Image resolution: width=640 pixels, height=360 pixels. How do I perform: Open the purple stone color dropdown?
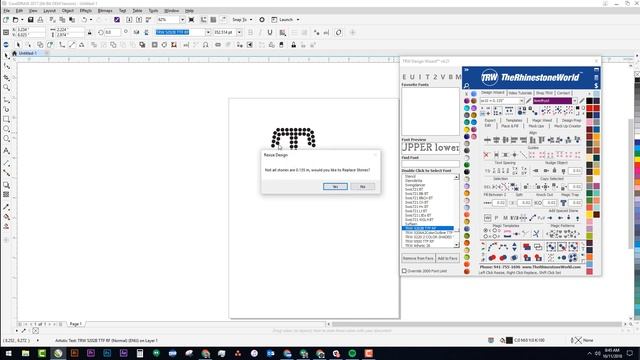pos(575,101)
